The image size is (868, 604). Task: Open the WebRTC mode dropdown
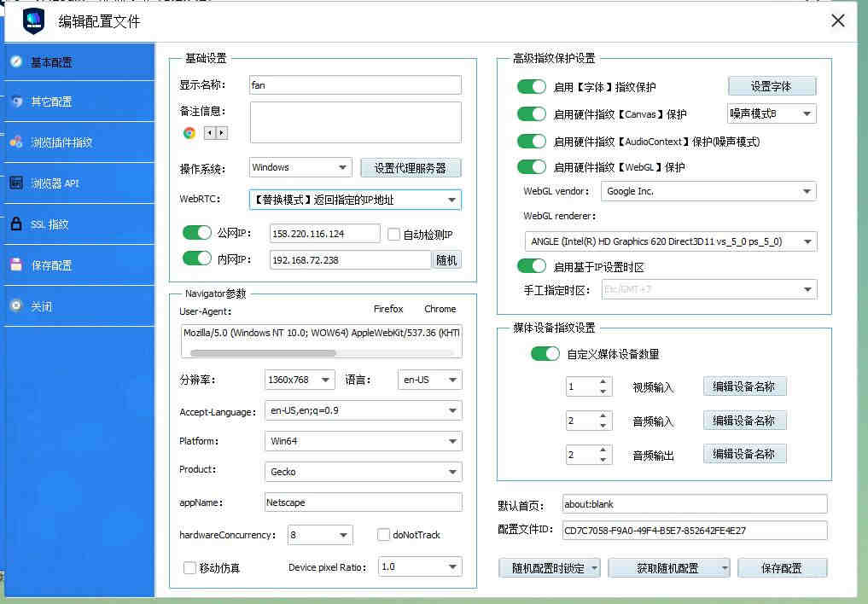pos(355,200)
